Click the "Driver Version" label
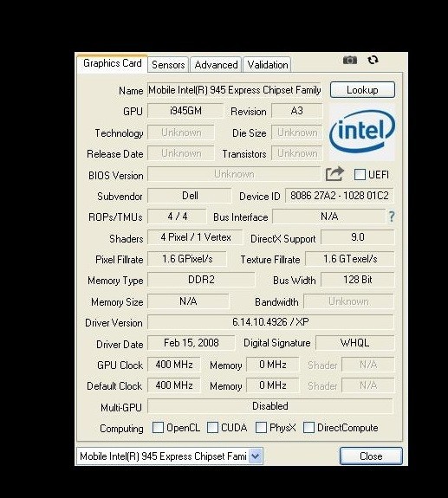448x498 pixels. [x=114, y=323]
